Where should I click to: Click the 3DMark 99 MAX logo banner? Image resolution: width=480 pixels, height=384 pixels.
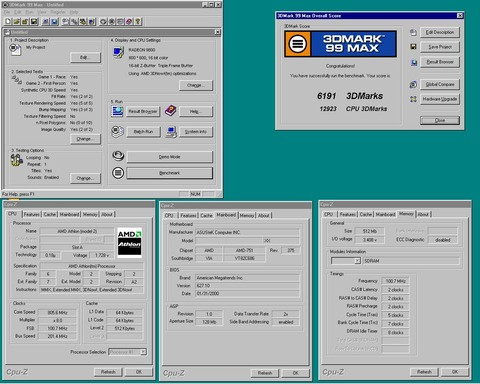(340, 44)
